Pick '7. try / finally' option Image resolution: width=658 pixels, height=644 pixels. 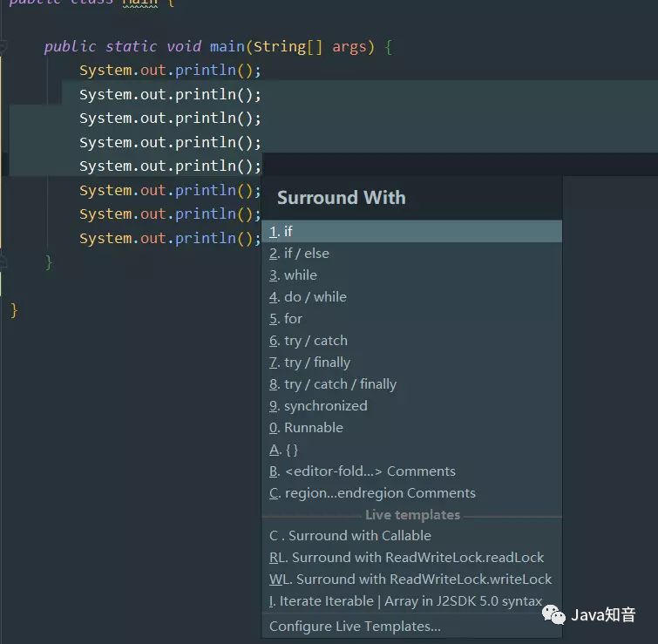[411, 362]
